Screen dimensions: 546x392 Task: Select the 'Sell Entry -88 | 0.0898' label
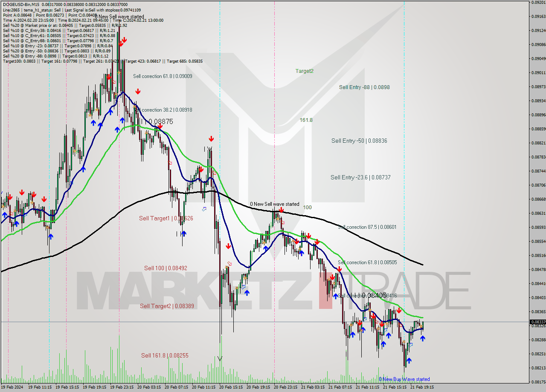click(364, 87)
